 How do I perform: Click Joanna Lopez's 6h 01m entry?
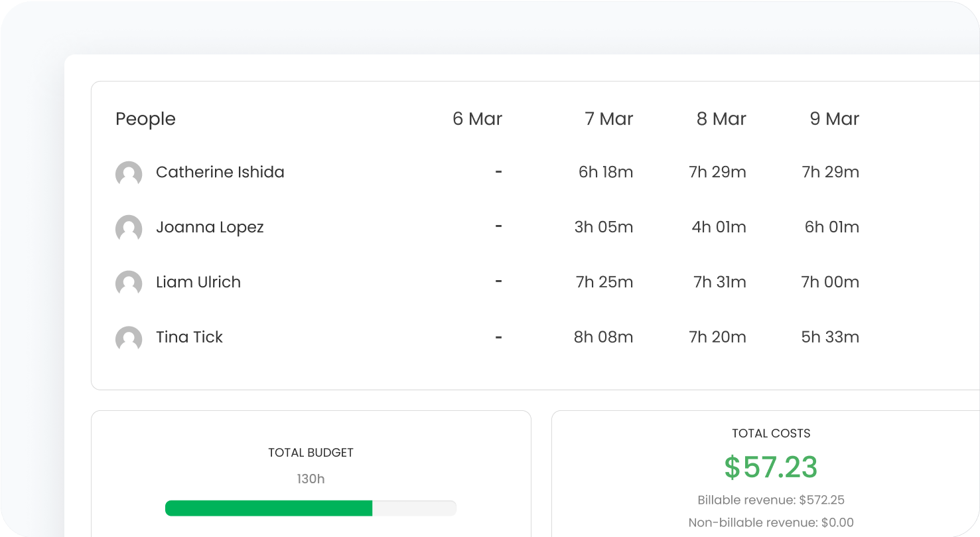pos(832,228)
